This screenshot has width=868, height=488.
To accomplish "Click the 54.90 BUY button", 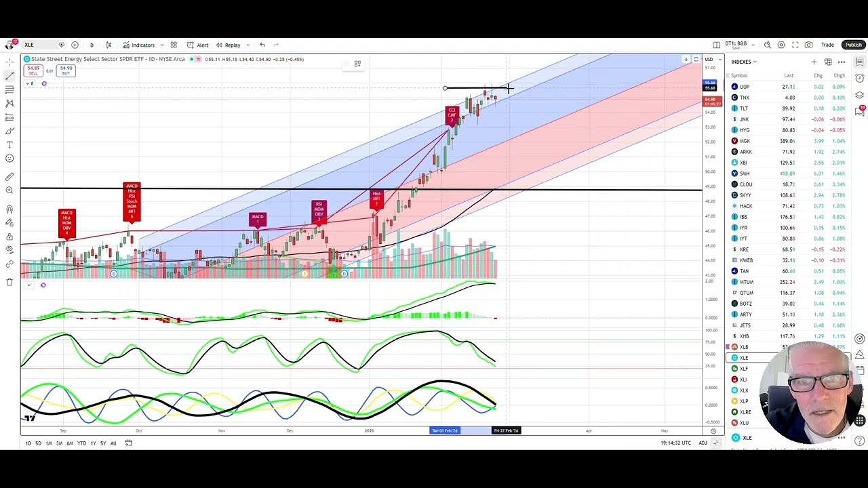I will (66, 70).
